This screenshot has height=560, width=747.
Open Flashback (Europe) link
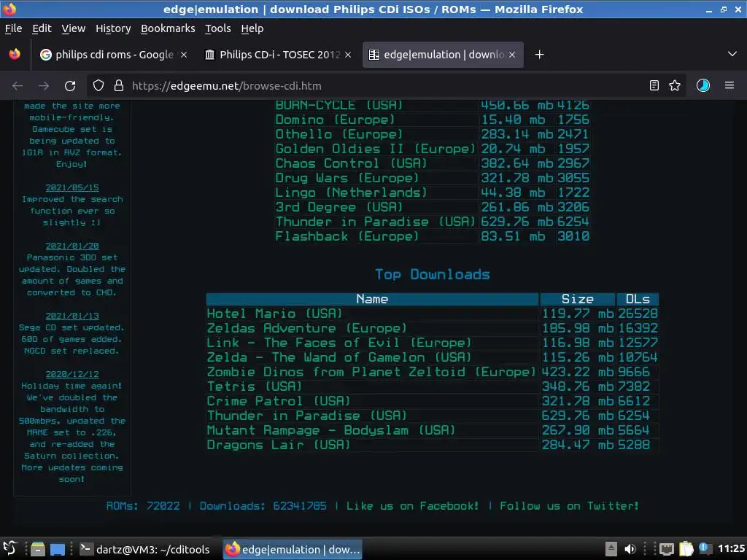[347, 237]
